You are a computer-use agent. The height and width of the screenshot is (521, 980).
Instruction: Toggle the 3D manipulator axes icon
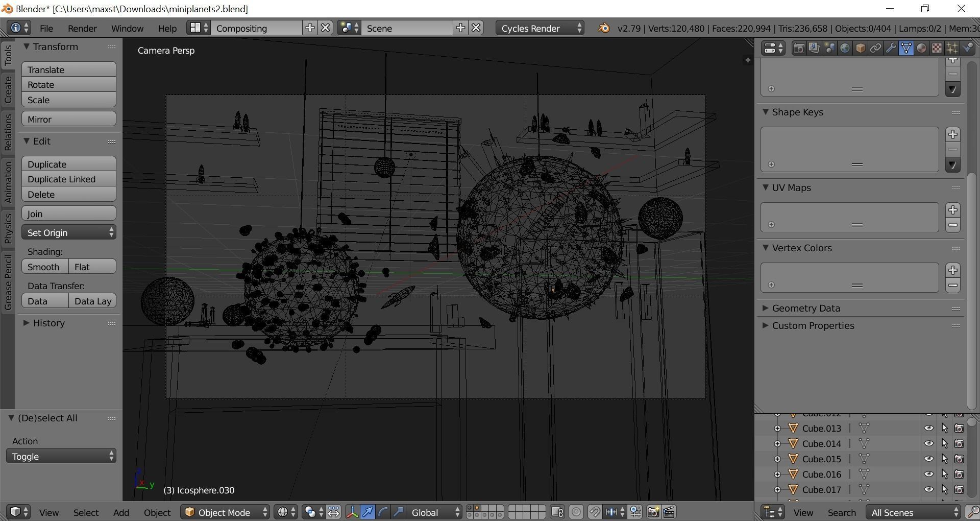[352, 512]
